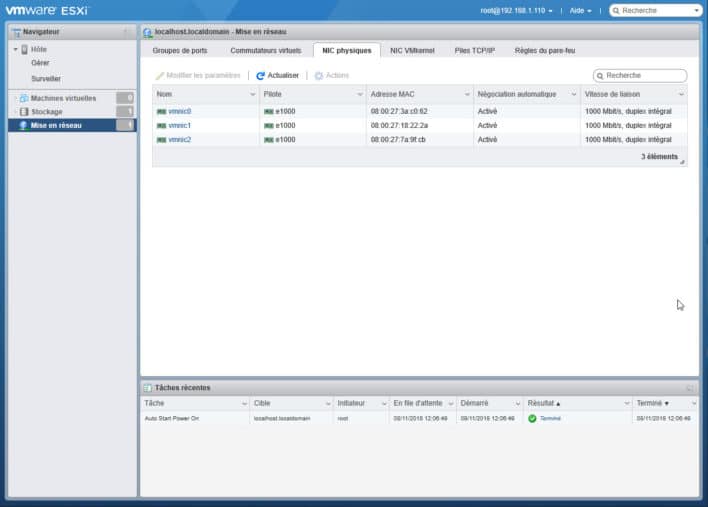Click the NIC table Recherche search field
Image resolution: width=708 pixels, height=507 pixels.
pyautogui.click(x=644, y=76)
